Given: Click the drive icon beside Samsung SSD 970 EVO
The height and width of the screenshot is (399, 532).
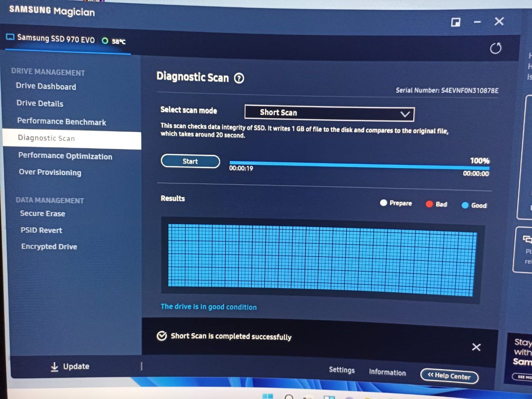Looking at the screenshot, I should (10, 37).
